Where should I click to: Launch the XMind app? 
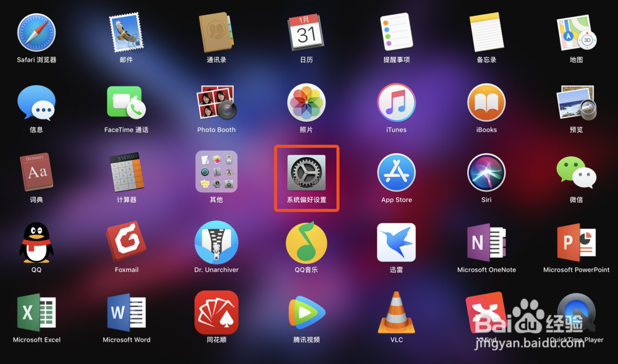coord(486,313)
